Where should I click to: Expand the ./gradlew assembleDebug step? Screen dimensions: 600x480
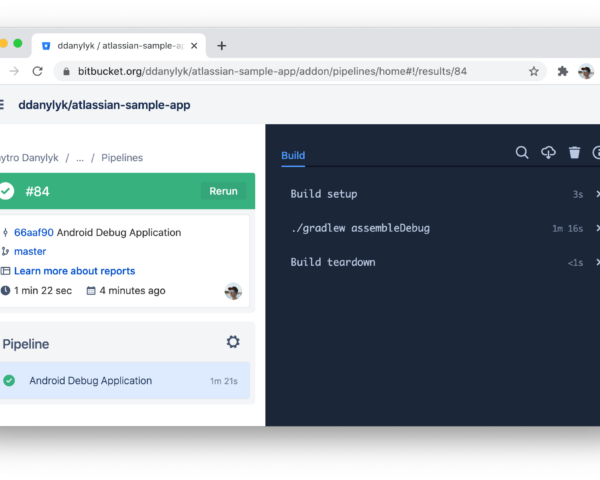[x=359, y=228]
